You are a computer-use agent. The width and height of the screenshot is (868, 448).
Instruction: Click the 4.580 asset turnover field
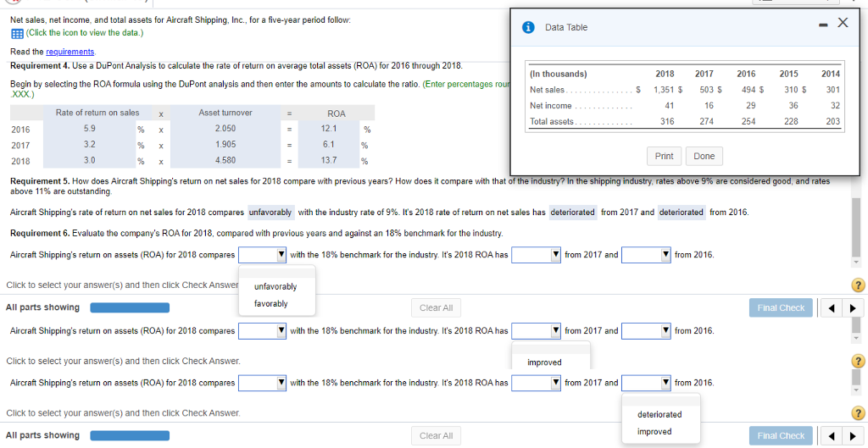(x=225, y=162)
